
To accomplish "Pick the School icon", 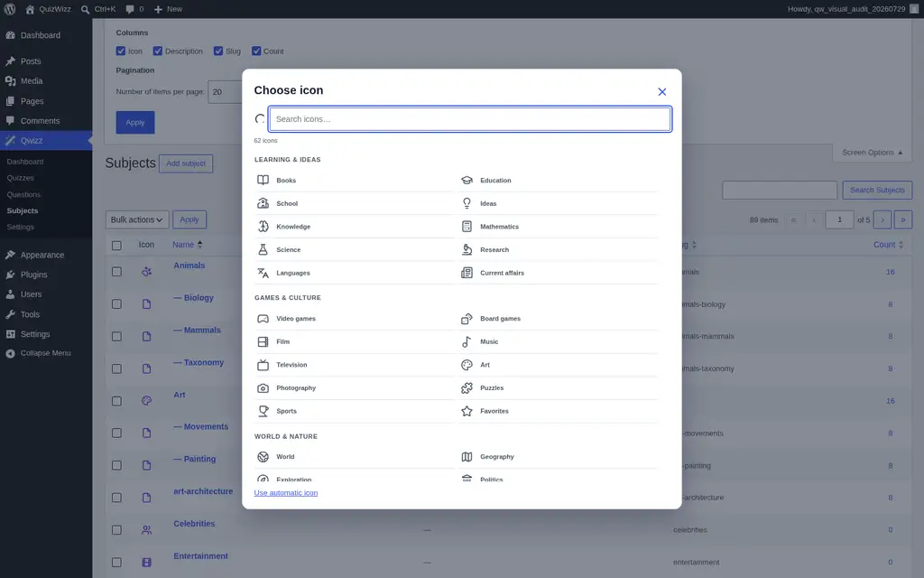I will pyautogui.click(x=354, y=203).
